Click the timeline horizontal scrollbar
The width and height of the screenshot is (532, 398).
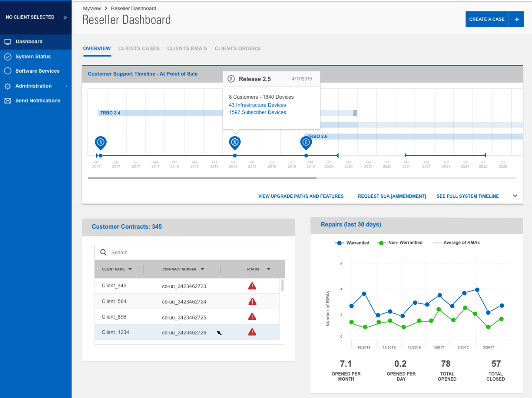(x=202, y=178)
